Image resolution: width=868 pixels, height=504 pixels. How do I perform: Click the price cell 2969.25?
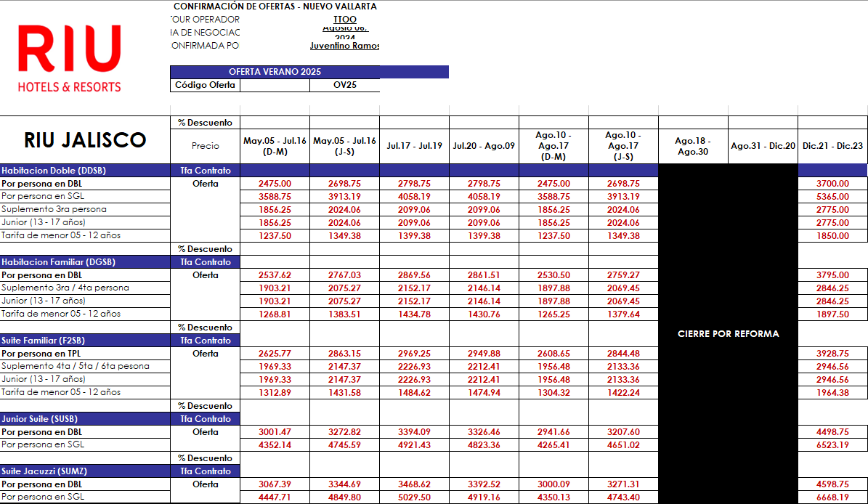click(415, 354)
